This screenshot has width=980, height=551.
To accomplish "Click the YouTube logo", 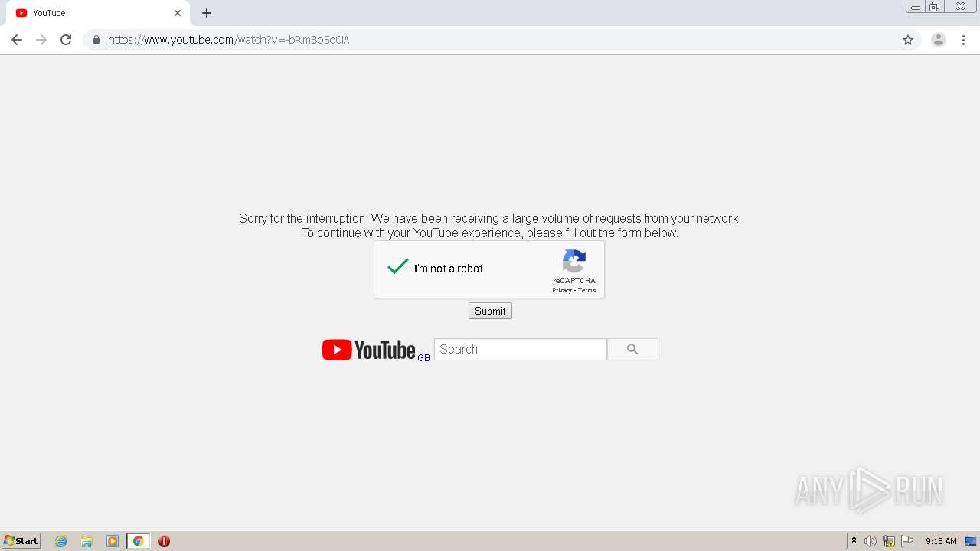I will [368, 350].
